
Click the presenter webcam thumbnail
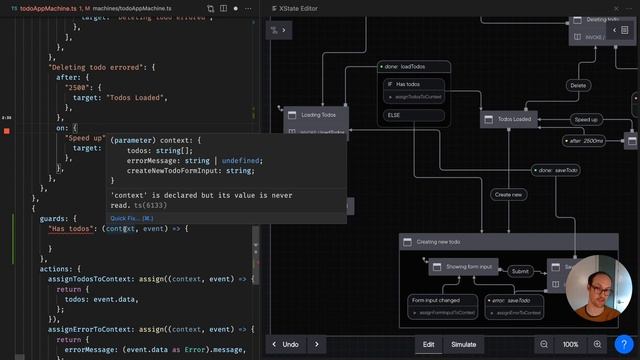(599, 289)
